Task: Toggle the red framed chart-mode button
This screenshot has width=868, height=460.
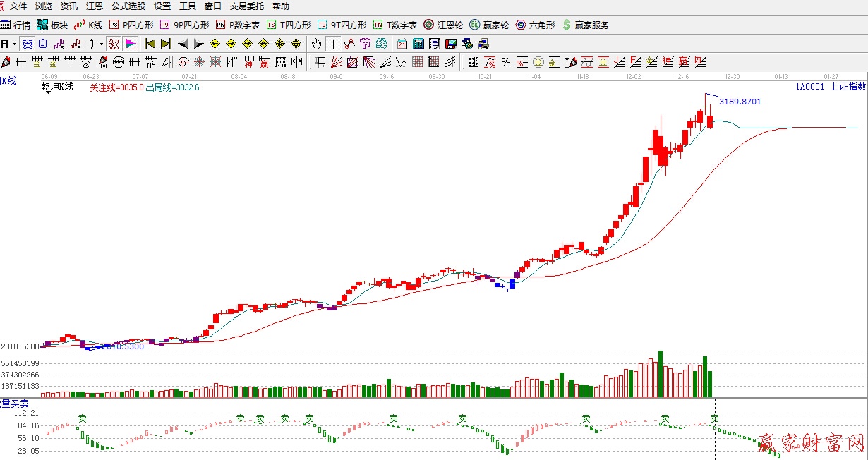Action: tap(114, 44)
